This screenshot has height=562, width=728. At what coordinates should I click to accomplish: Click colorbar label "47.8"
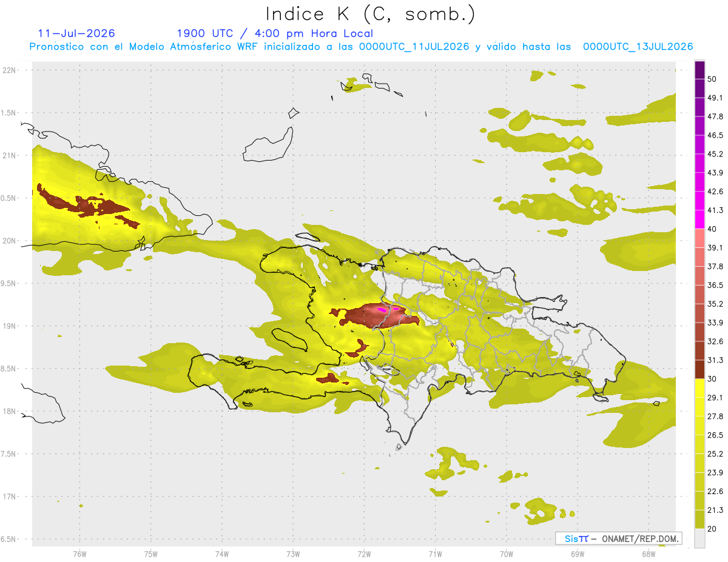click(x=716, y=116)
